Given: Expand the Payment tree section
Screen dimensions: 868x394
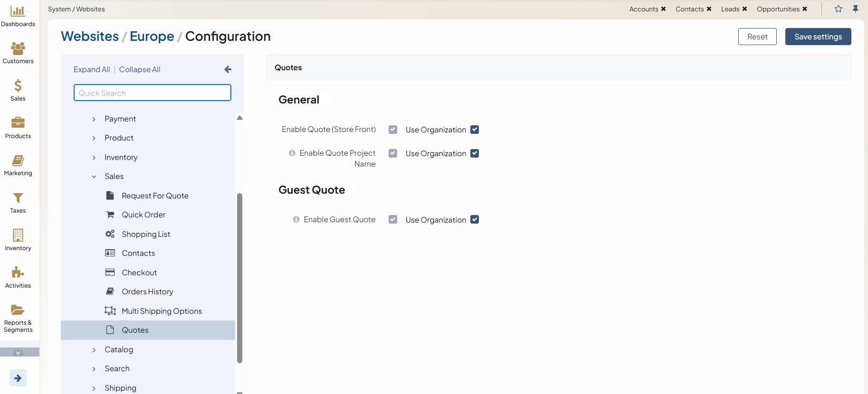Looking at the screenshot, I should [94, 119].
